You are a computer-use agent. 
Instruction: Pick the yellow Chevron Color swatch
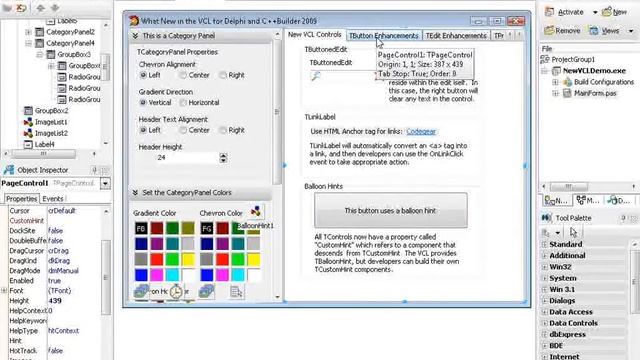click(x=253, y=259)
